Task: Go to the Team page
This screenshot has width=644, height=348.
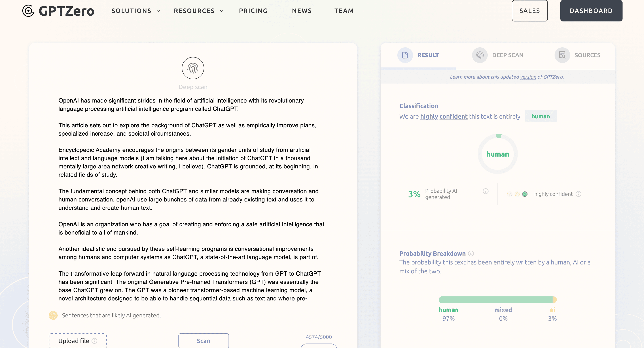Action: tap(344, 11)
